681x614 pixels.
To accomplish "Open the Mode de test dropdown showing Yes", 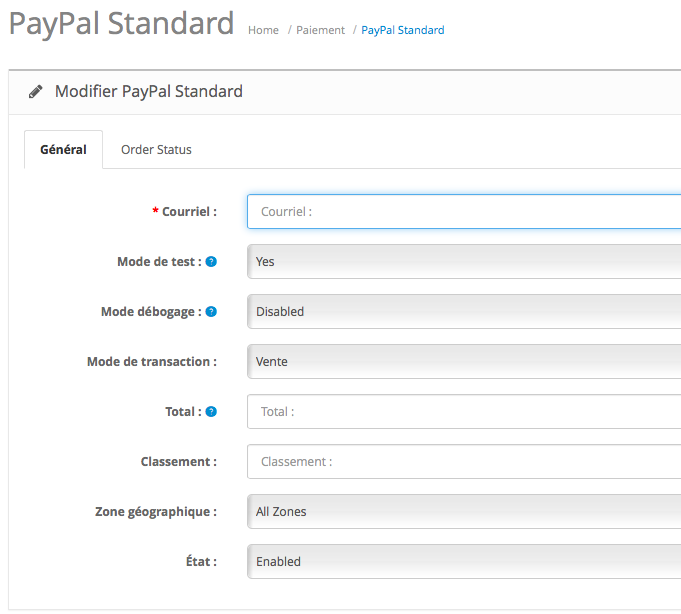I will [464, 262].
